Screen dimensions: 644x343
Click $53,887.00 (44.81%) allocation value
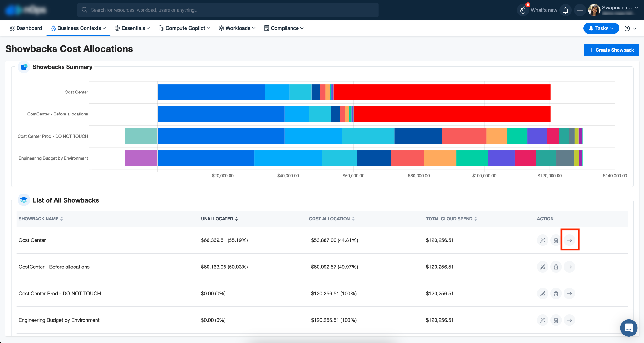pos(335,240)
